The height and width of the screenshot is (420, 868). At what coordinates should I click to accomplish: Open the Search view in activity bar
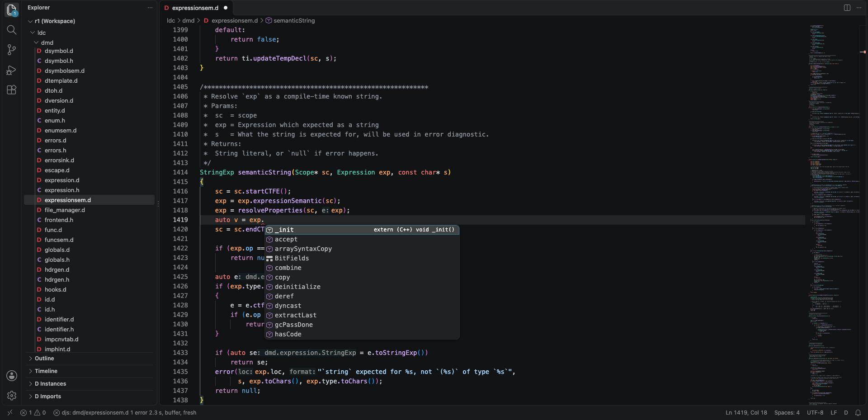coord(12,30)
